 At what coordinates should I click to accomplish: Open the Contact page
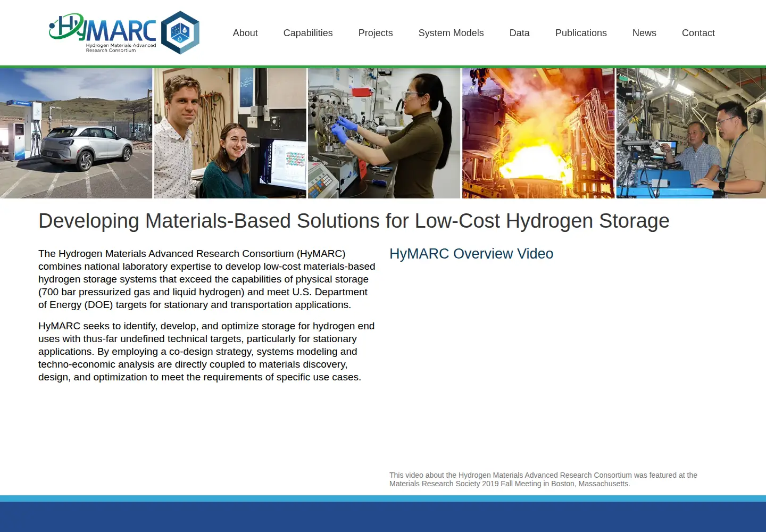pyautogui.click(x=698, y=33)
